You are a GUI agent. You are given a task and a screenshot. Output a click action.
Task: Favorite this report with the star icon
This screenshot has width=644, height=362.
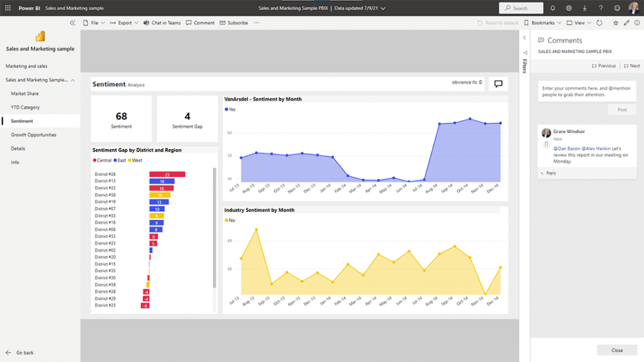point(616,23)
